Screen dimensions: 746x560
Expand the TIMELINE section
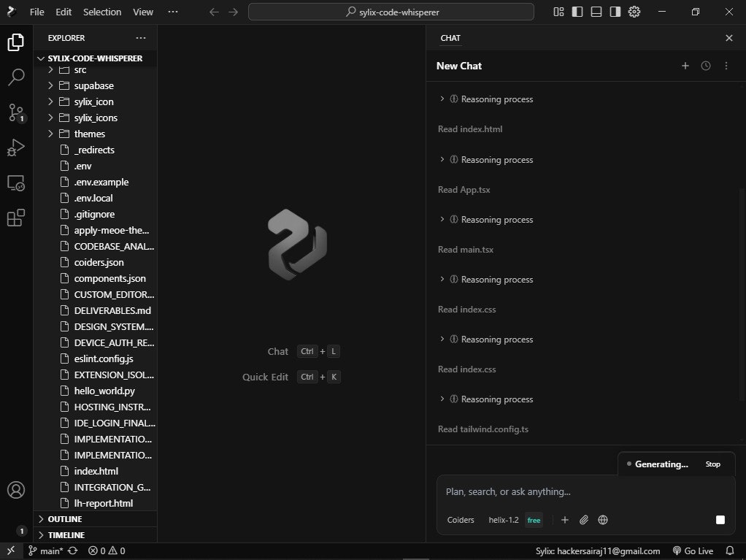point(95,535)
